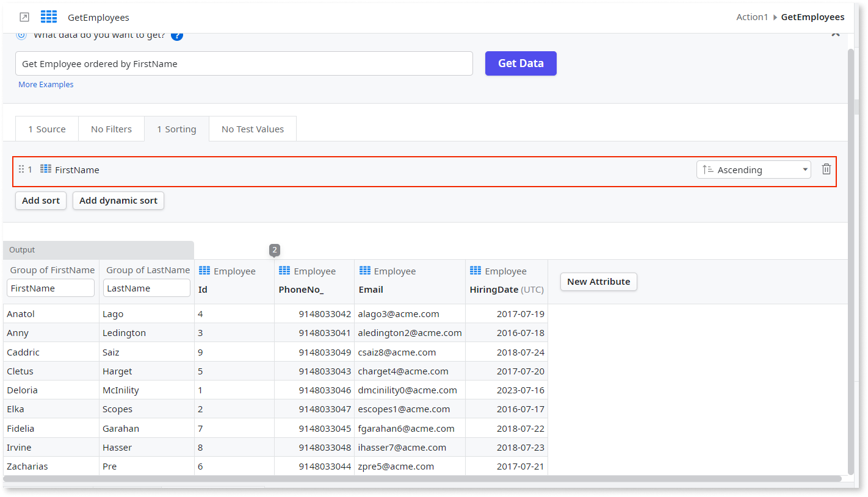Open the help tooltip question mark icon
The image size is (868, 497).
[x=176, y=35]
